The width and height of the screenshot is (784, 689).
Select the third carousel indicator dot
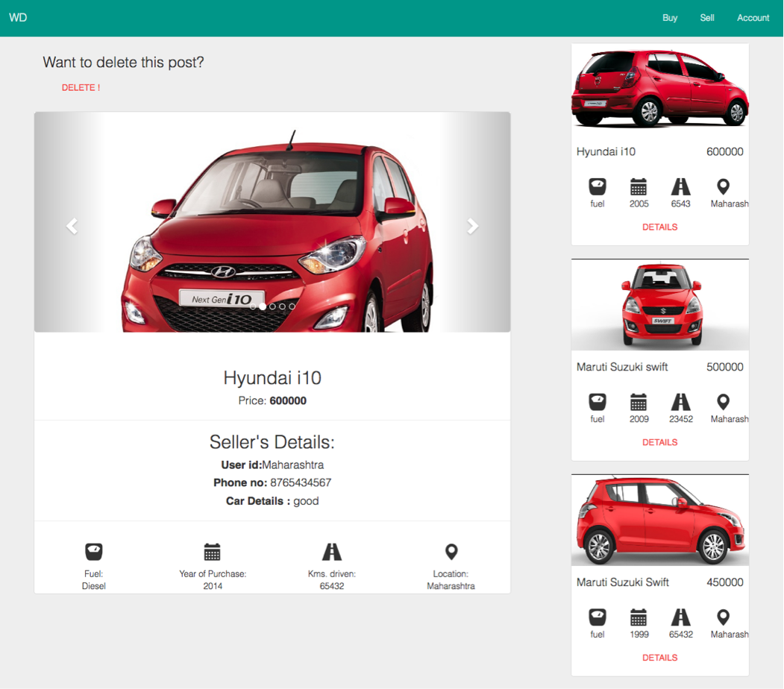[x=272, y=306]
